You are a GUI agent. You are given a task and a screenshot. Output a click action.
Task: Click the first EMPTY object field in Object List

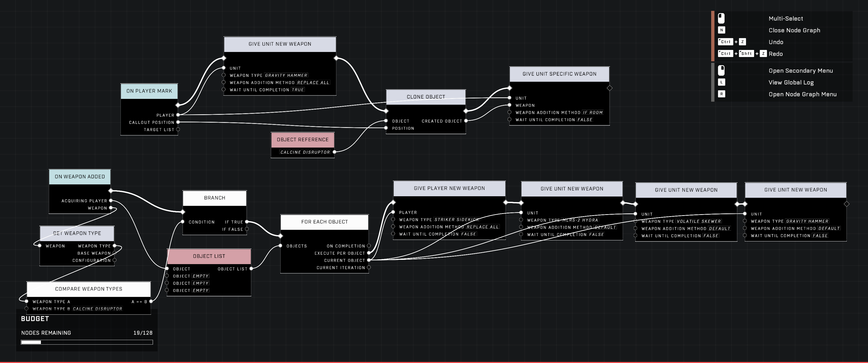[x=201, y=276]
